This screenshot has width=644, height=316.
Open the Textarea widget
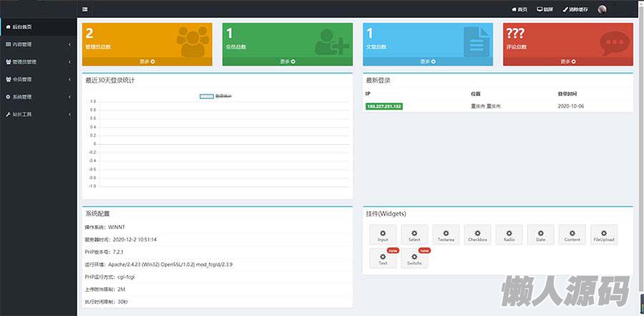click(x=446, y=235)
